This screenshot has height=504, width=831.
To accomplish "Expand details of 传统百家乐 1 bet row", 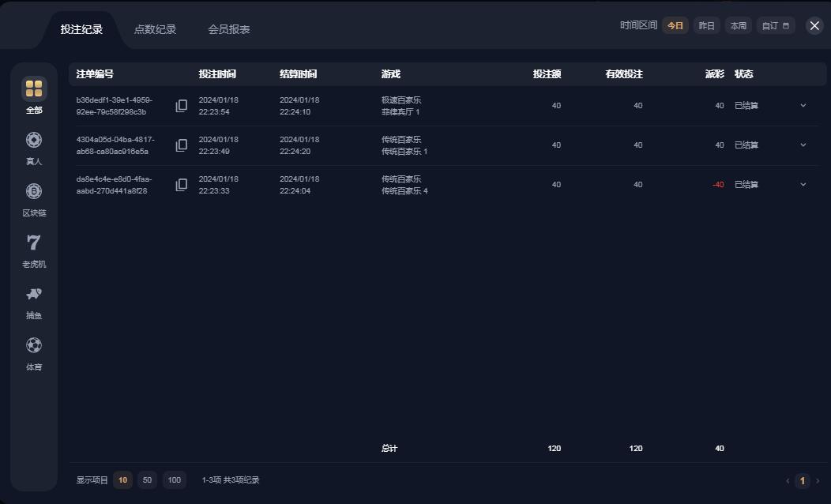I will tap(803, 145).
